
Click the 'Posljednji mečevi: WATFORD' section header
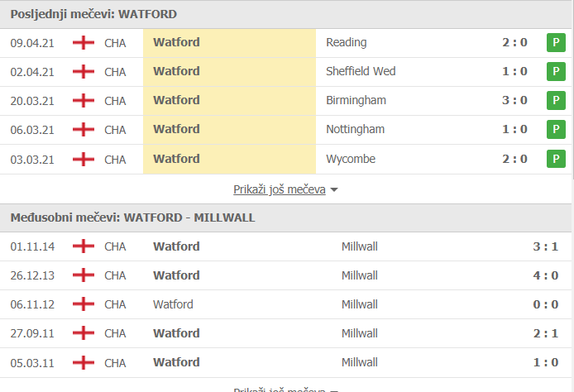click(93, 14)
